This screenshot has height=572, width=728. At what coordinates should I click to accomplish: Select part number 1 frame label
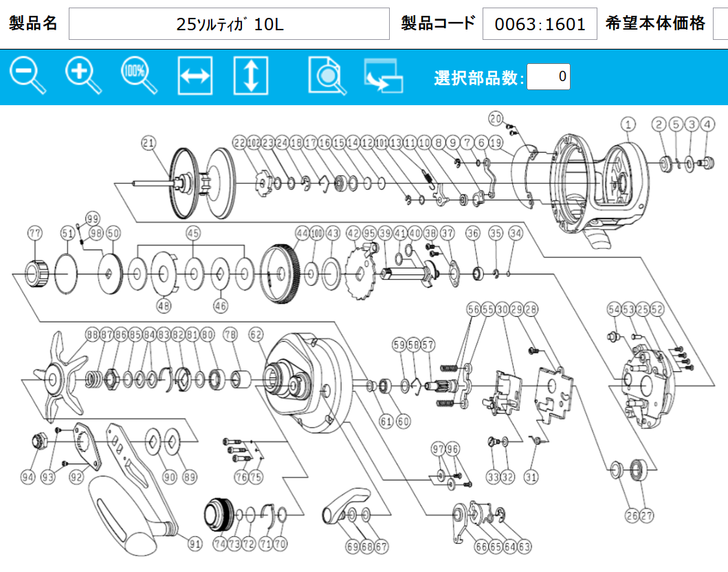[627, 124]
